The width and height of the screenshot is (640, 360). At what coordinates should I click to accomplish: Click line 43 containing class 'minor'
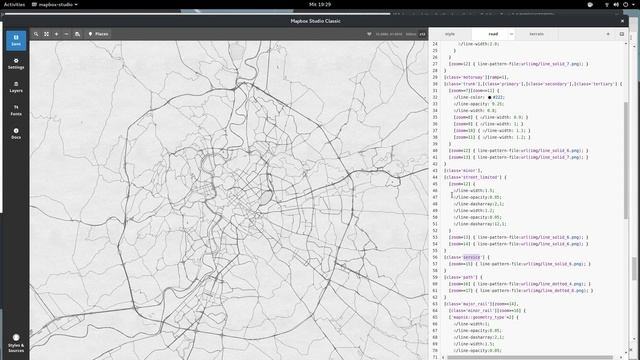pyautogui.click(x=463, y=171)
